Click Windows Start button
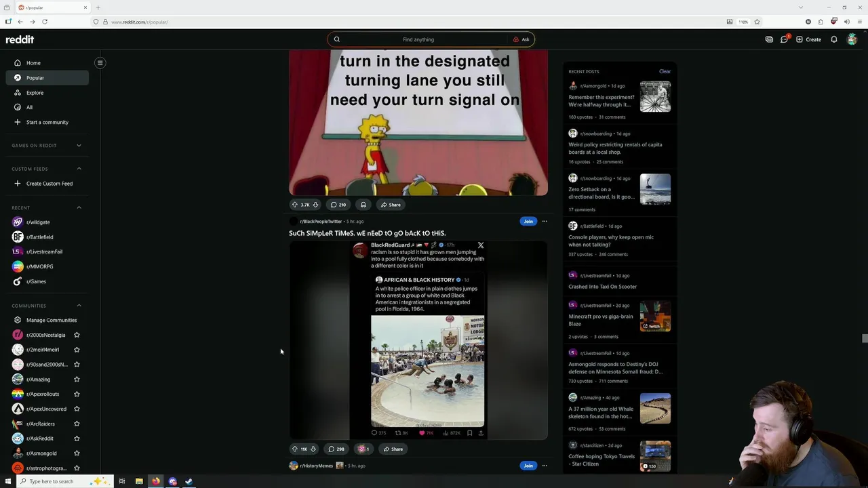868x488 pixels. [8, 481]
